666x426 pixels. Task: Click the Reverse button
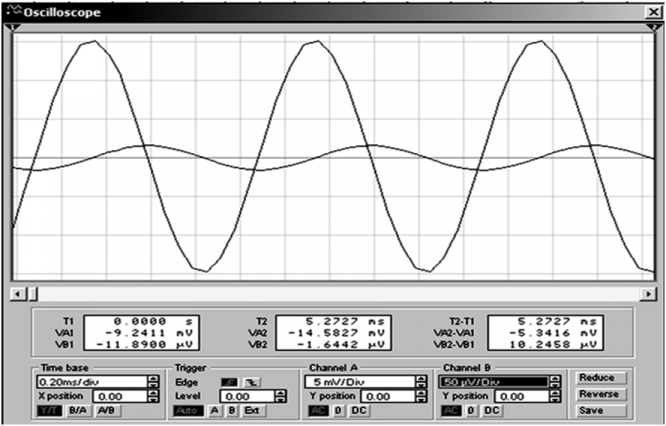pos(600,394)
